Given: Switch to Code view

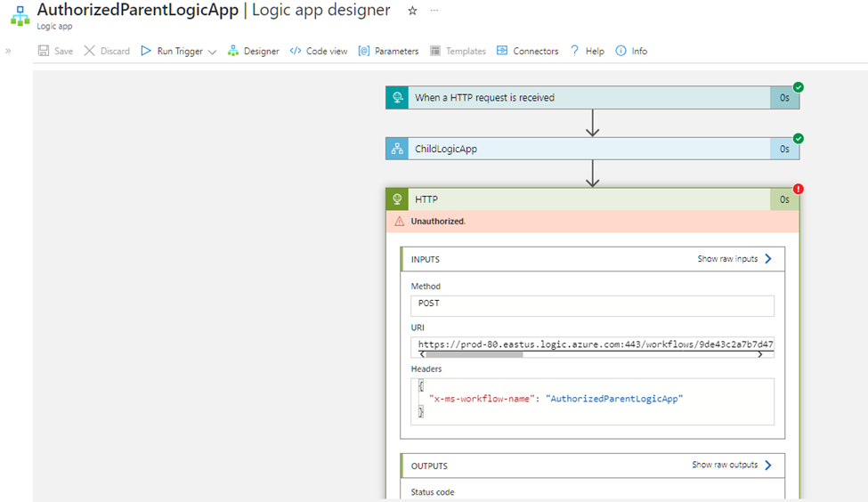Looking at the screenshot, I should pos(327,51).
